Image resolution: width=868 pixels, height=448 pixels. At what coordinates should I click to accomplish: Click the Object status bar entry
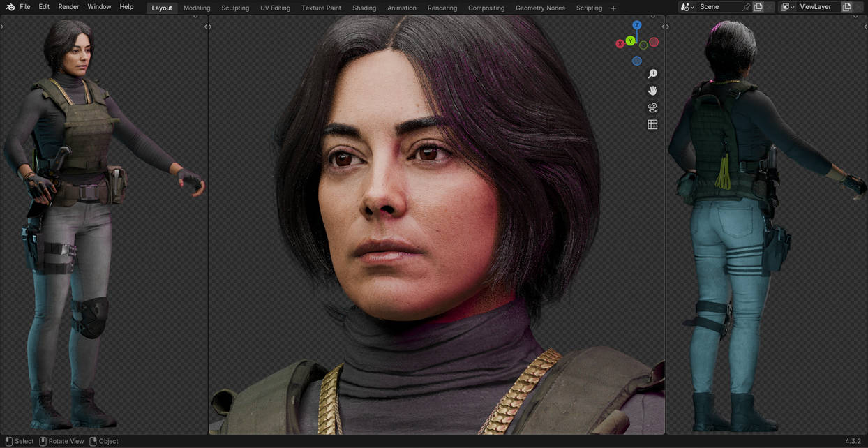tap(104, 441)
